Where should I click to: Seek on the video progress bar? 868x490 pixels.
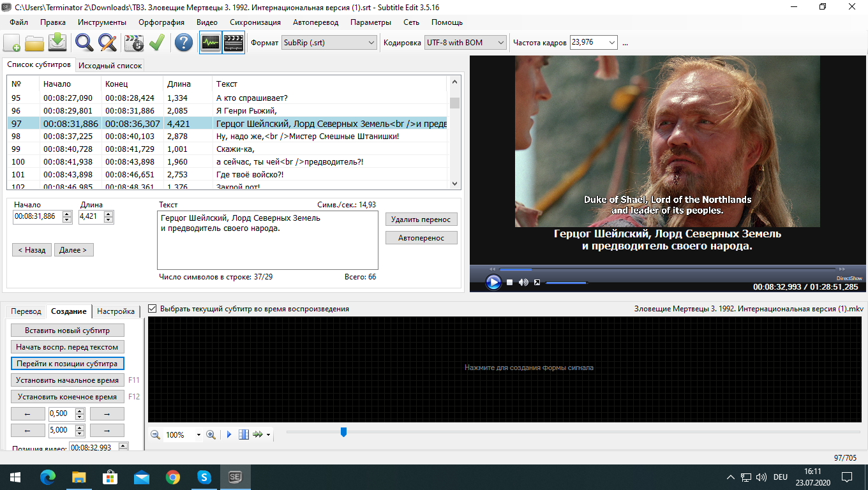click(668, 269)
